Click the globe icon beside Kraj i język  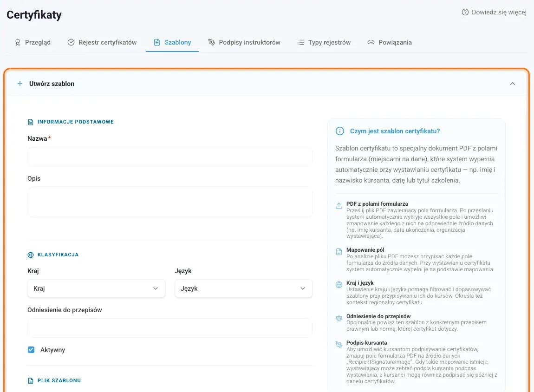(x=339, y=285)
